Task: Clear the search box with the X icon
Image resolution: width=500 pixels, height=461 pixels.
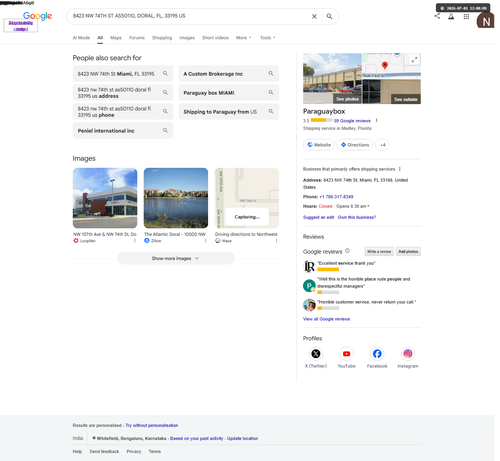Action: (314, 16)
